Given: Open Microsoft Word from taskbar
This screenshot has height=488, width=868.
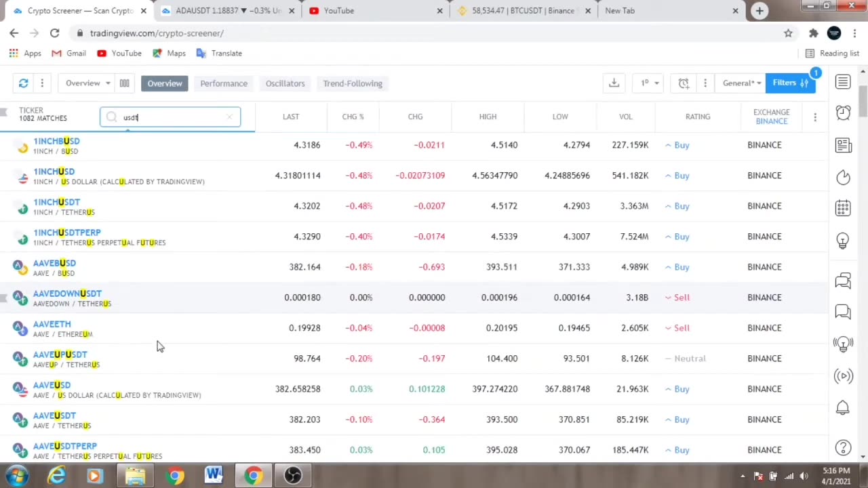Looking at the screenshot, I should click(214, 476).
